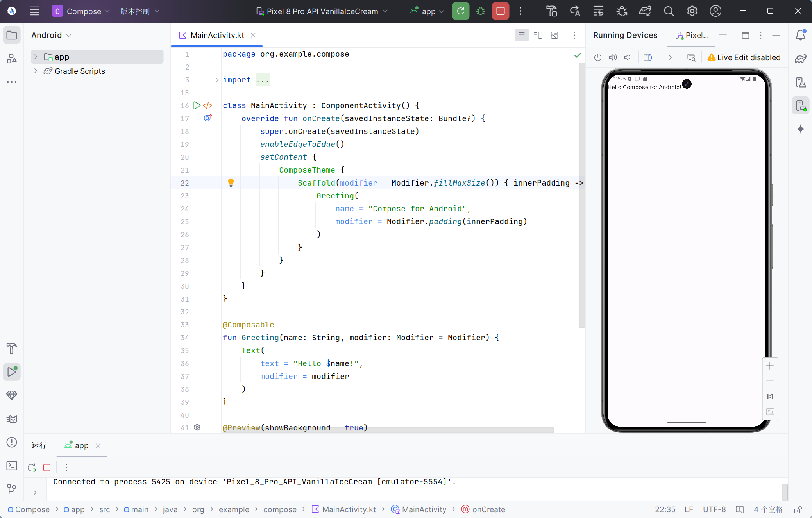Lower emulator volume
Screen dimensions: 812x518
pos(627,57)
